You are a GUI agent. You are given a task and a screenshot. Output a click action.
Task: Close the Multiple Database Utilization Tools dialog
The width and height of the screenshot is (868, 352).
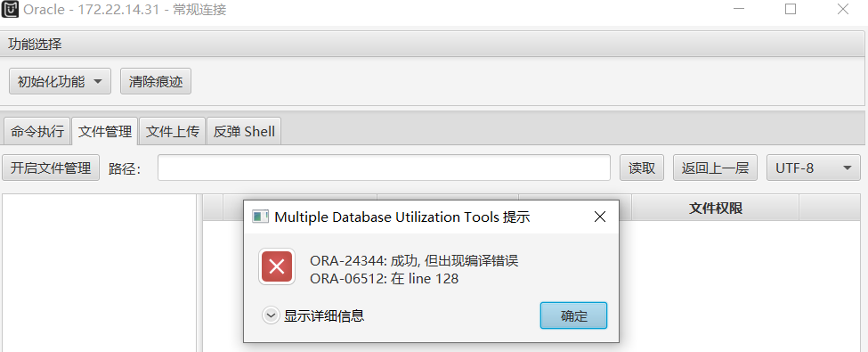click(599, 217)
